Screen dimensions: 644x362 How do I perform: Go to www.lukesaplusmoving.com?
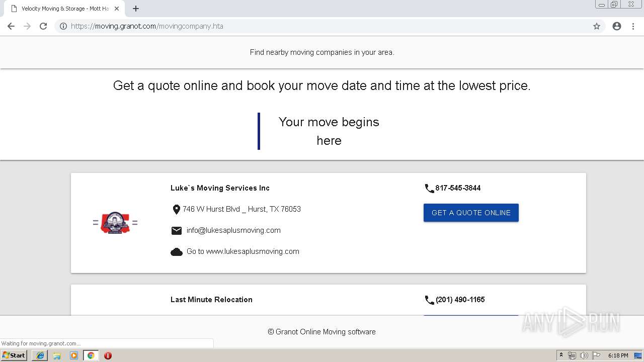coord(243,251)
